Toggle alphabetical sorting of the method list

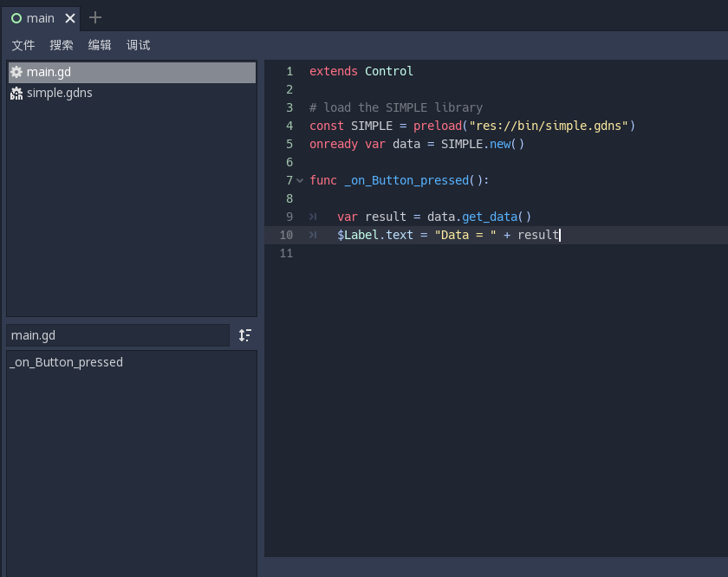[x=244, y=335]
